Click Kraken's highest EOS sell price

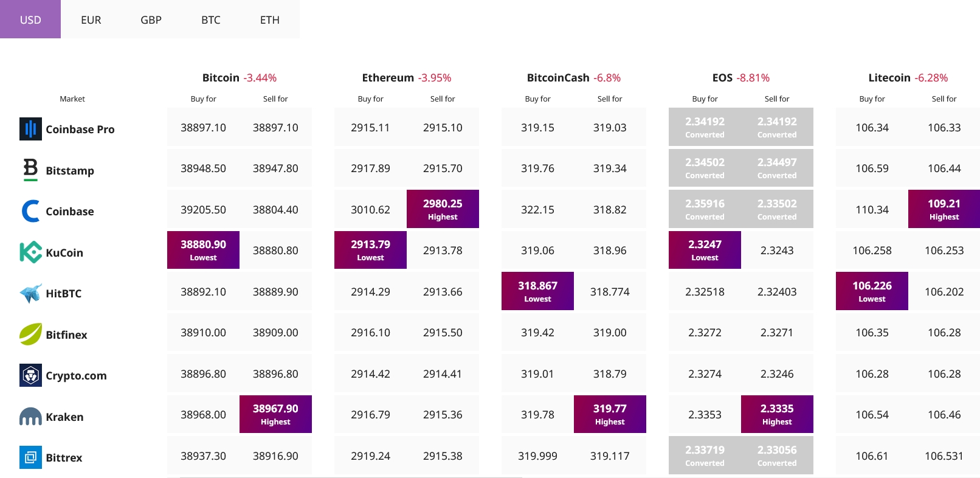point(777,414)
